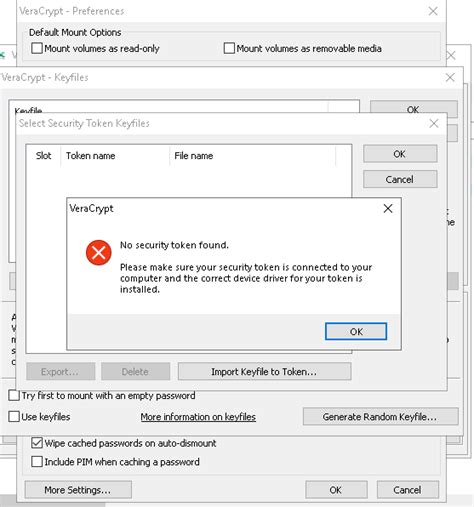The width and height of the screenshot is (474, 507).
Task: Click Cancel in Security Token Keyfiles dialog
Action: point(400,179)
